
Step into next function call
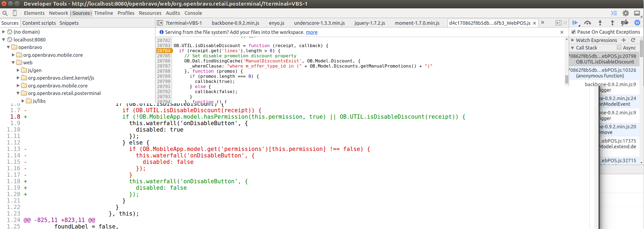click(600, 23)
